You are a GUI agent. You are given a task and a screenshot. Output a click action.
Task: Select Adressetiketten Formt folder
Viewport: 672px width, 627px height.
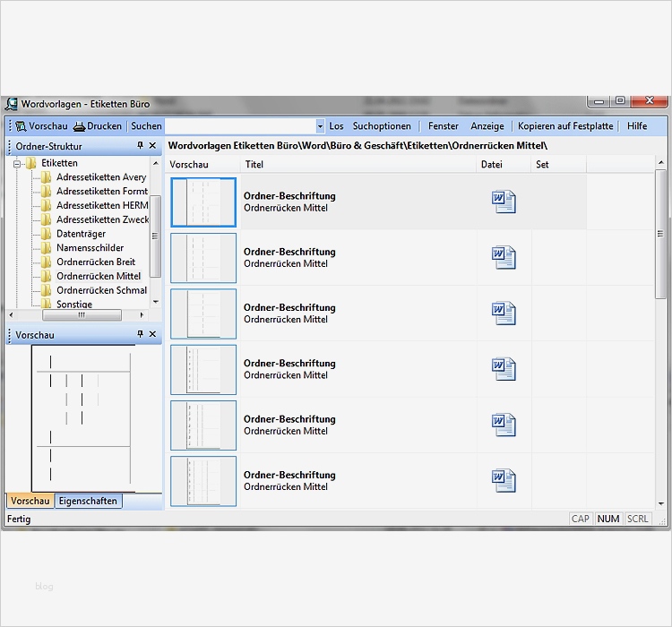click(102, 191)
